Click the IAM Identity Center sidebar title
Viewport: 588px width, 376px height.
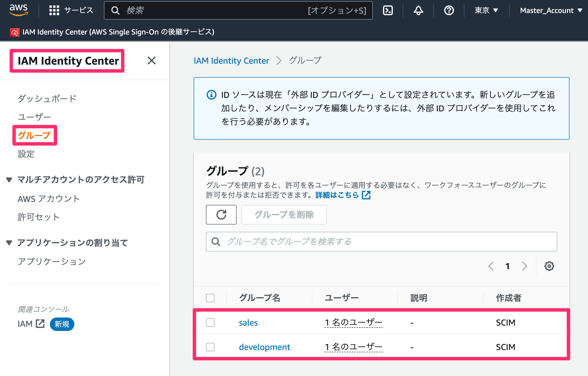pos(68,61)
